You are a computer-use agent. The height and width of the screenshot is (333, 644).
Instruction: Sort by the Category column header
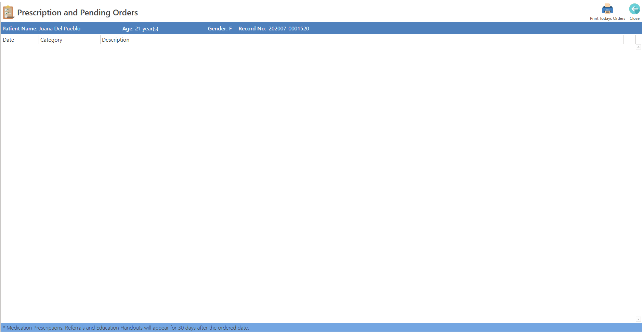pyautogui.click(x=69, y=40)
